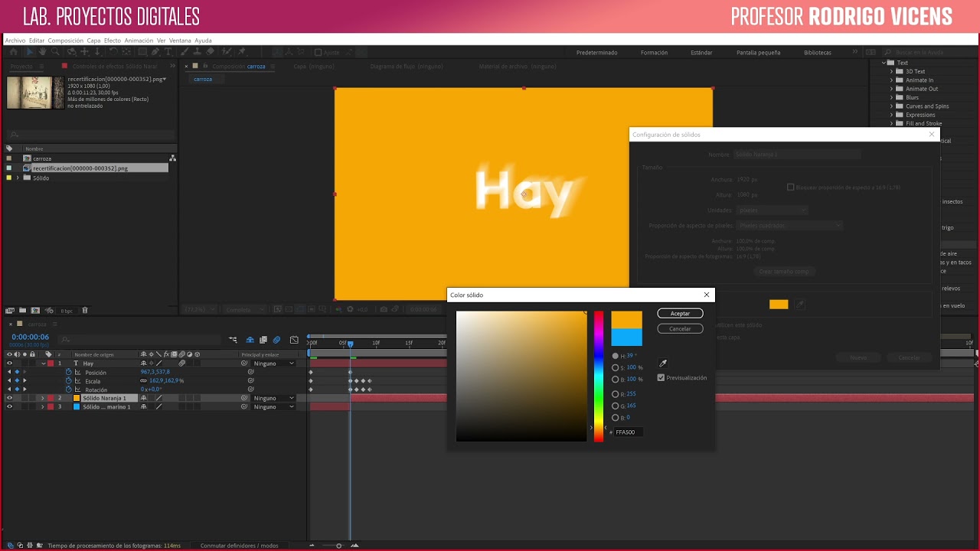Viewport: 980px width, 551px height.
Task: Click Aceptar in Color sólido dialog
Action: (680, 313)
